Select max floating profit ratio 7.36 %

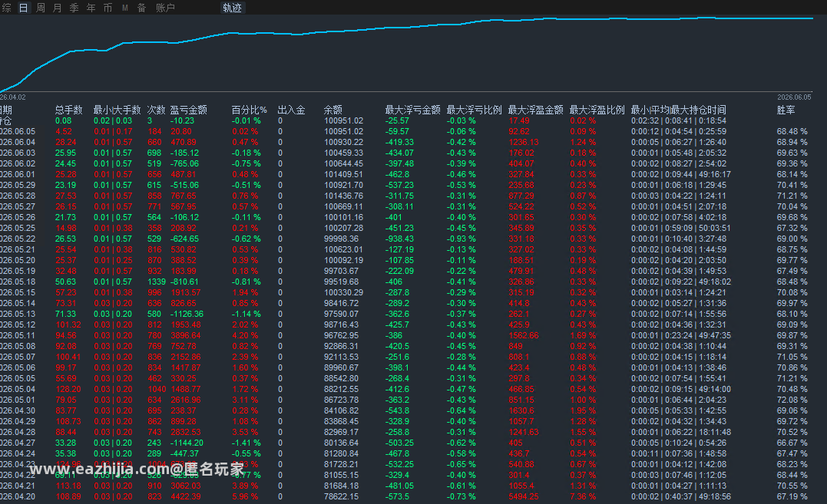(x=583, y=496)
